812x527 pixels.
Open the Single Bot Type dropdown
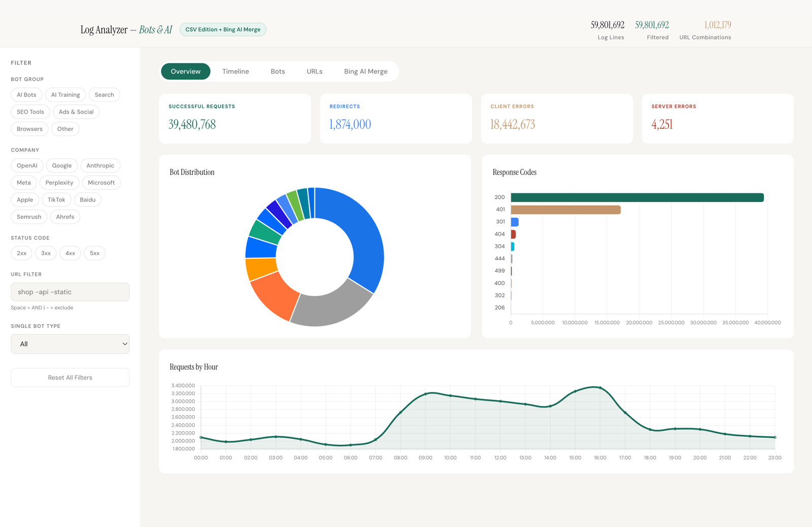click(70, 344)
